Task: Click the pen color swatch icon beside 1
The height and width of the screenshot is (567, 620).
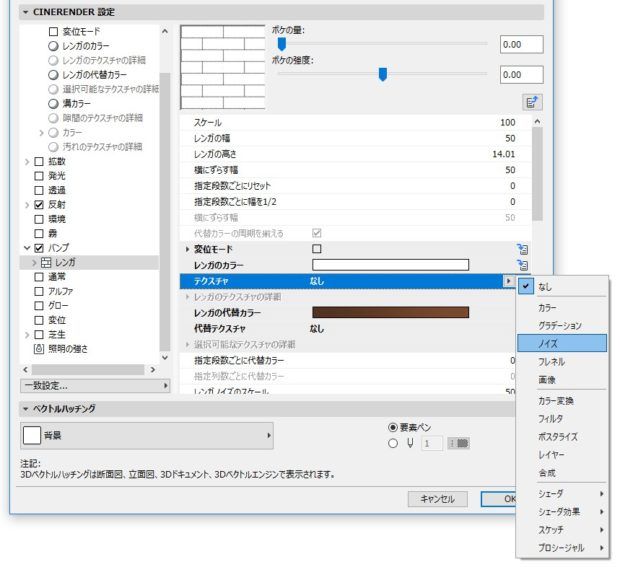Action: [x=459, y=443]
